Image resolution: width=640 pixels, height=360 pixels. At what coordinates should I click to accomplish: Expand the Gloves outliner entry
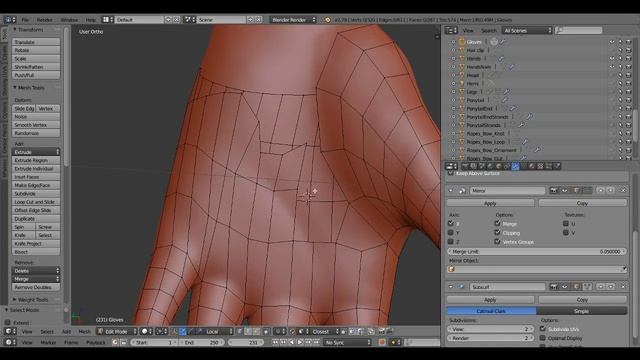coord(453,42)
